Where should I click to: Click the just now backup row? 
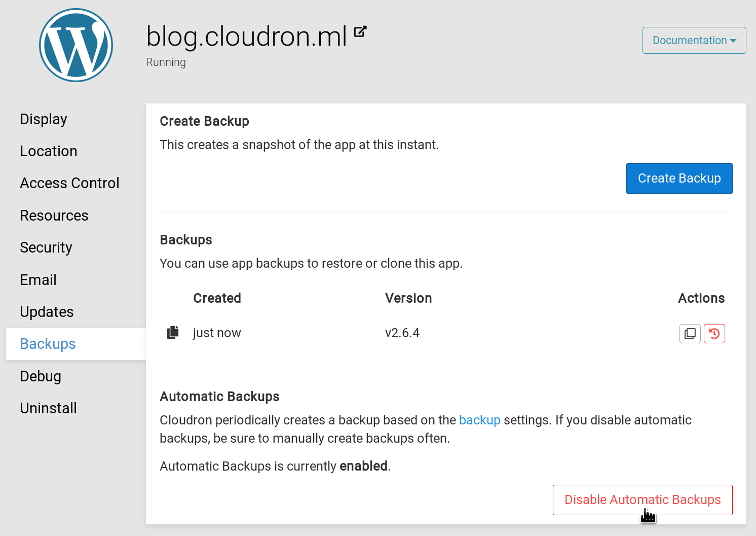pos(304,333)
